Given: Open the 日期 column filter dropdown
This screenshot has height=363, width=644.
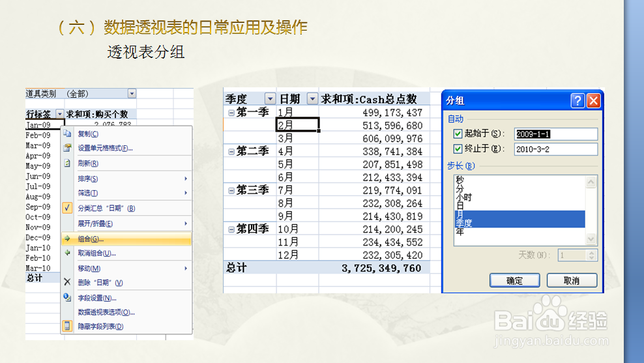Looking at the screenshot, I should pyautogui.click(x=312, y=99).
